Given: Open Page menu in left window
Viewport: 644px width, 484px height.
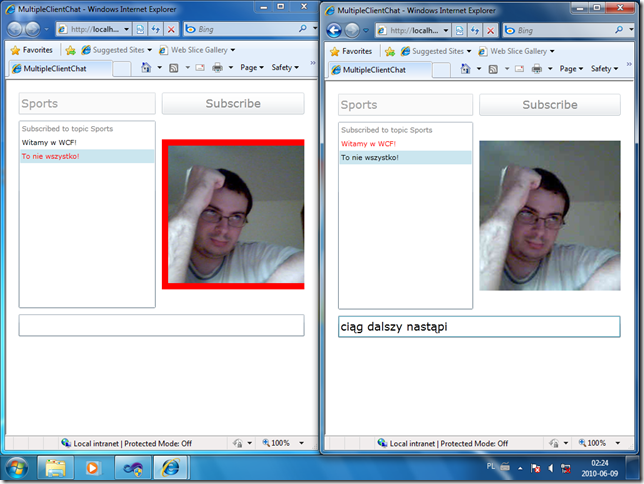Looking at the screenshot, I should (x=252, y=67).
